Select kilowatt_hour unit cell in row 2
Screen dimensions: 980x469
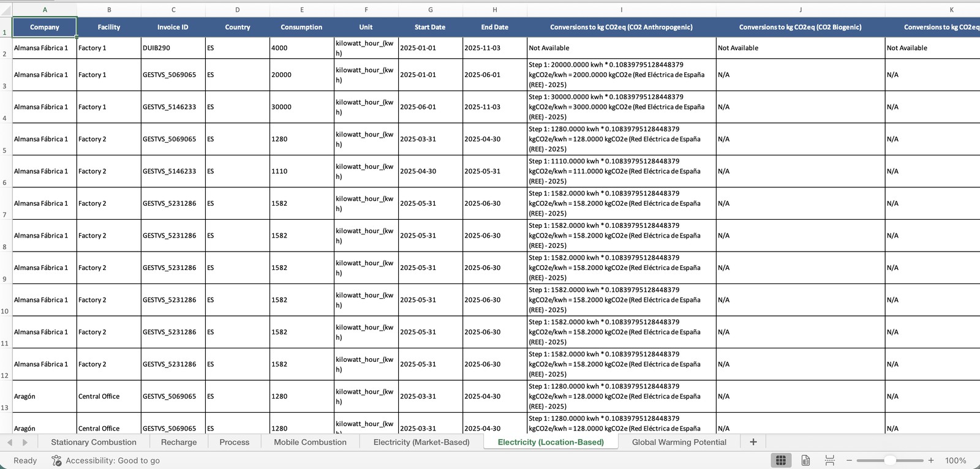[366, 48]
